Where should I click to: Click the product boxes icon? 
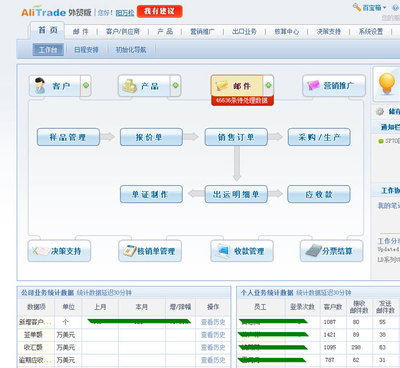(129, 86)
